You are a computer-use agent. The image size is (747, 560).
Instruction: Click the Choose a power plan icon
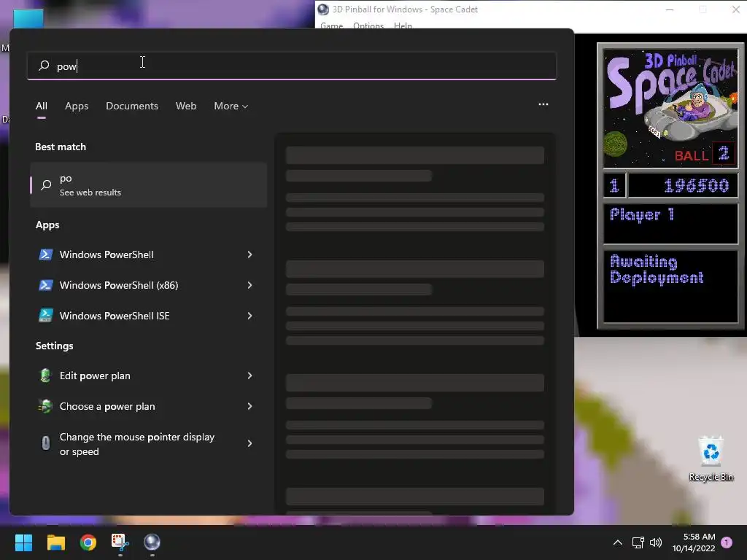point(45,405)
